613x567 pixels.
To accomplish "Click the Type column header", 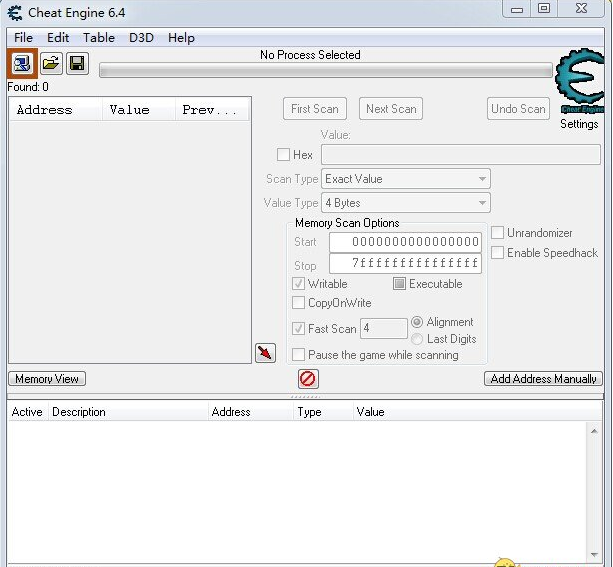I will pos(323,412).
